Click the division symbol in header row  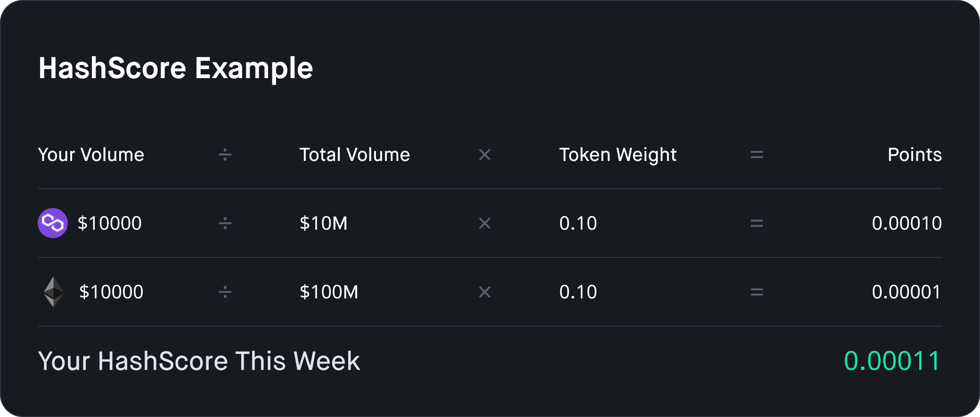pyautogui.click(x=225, y=155)
